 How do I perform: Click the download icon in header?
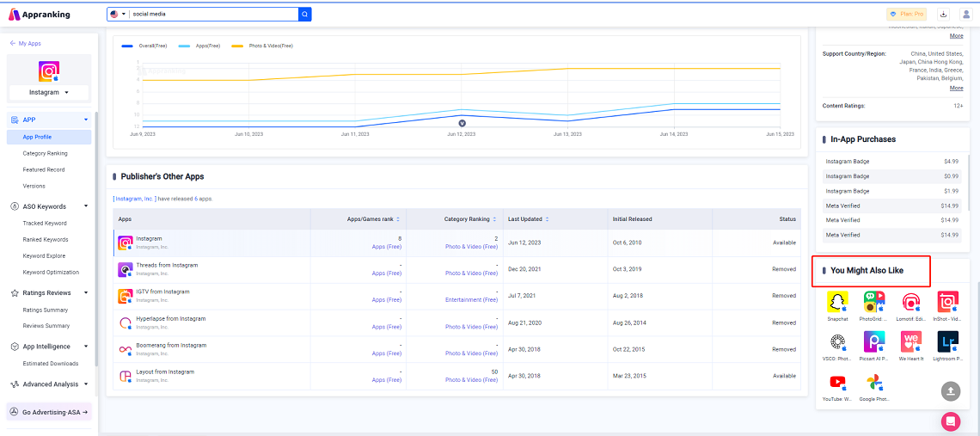click(945, 14)
